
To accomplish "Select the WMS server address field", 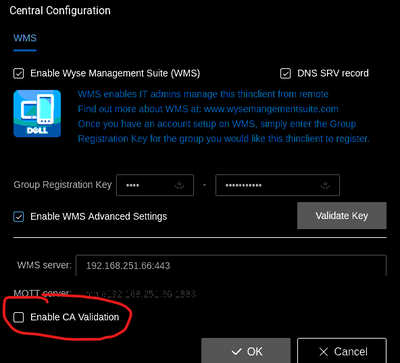I will tap(231, 265).
